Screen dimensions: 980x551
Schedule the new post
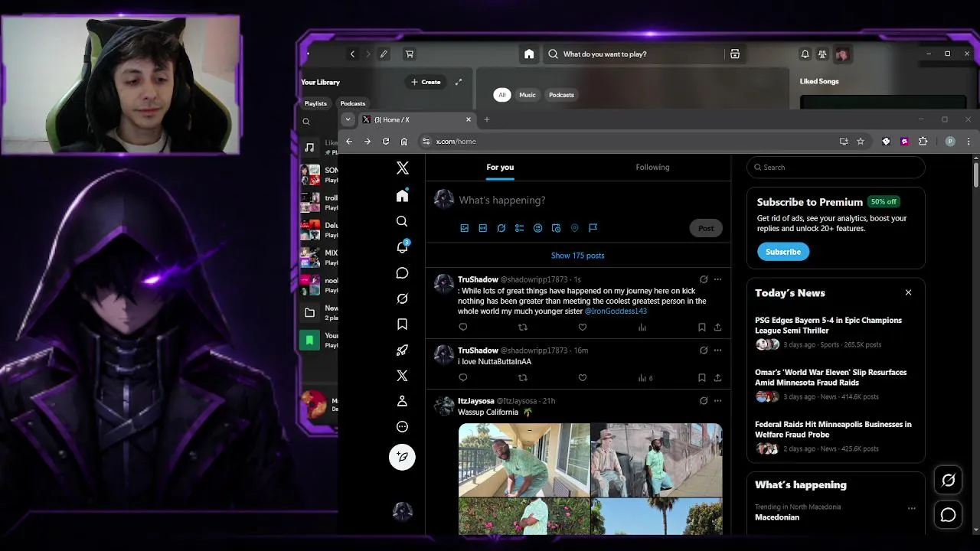(556, 228)
